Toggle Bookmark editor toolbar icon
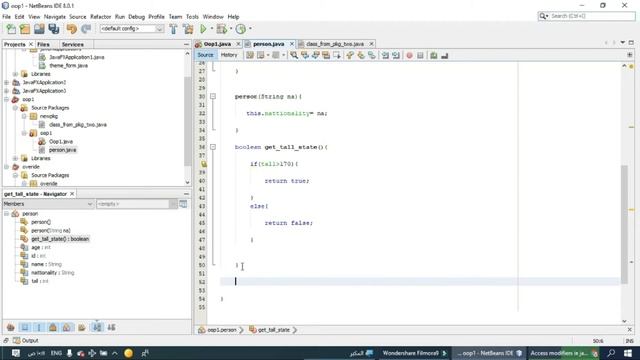This screenshot has width=640, height=360. pos(371,55)
